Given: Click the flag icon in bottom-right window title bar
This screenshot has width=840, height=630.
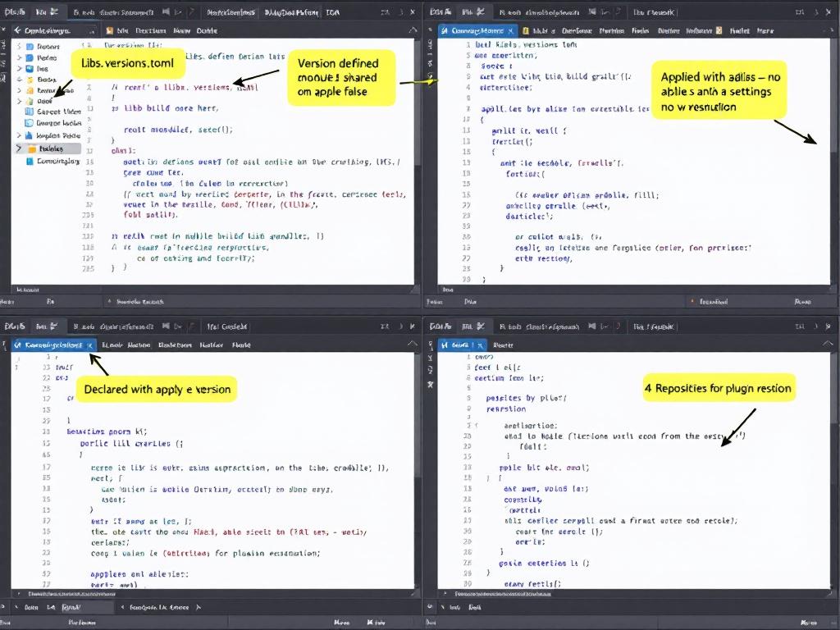Looking at the screenshot, I should 591,326.
